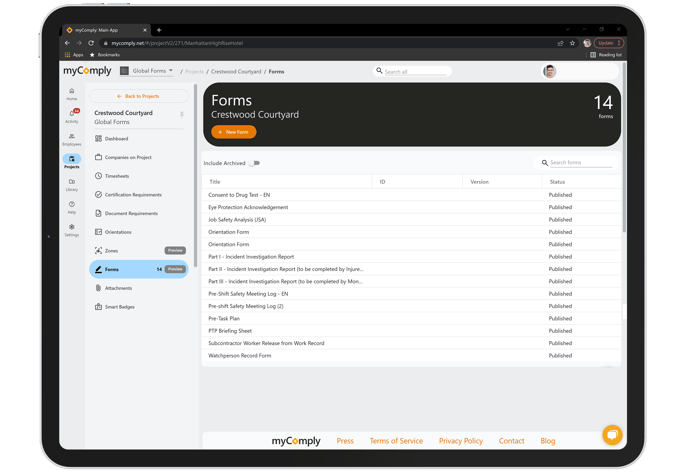The image size is (688, 473).
Task: Open the Apps grid in bookmarks bar
Action: click(74, 55)
